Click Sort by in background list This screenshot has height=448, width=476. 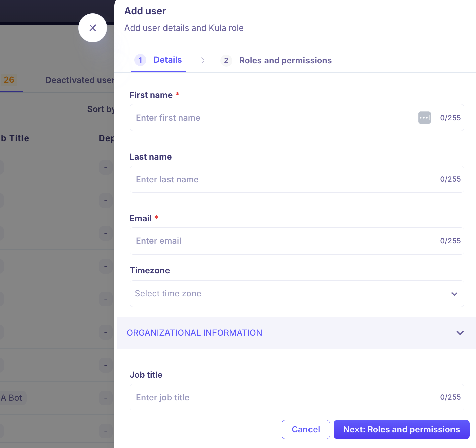pos(101,109)
